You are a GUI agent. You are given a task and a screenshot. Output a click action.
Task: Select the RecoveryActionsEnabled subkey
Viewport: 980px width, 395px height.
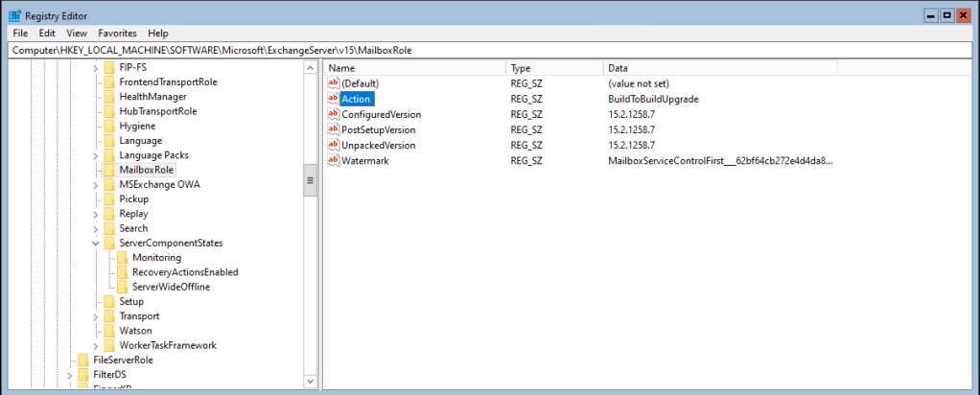tap(185, 272)
